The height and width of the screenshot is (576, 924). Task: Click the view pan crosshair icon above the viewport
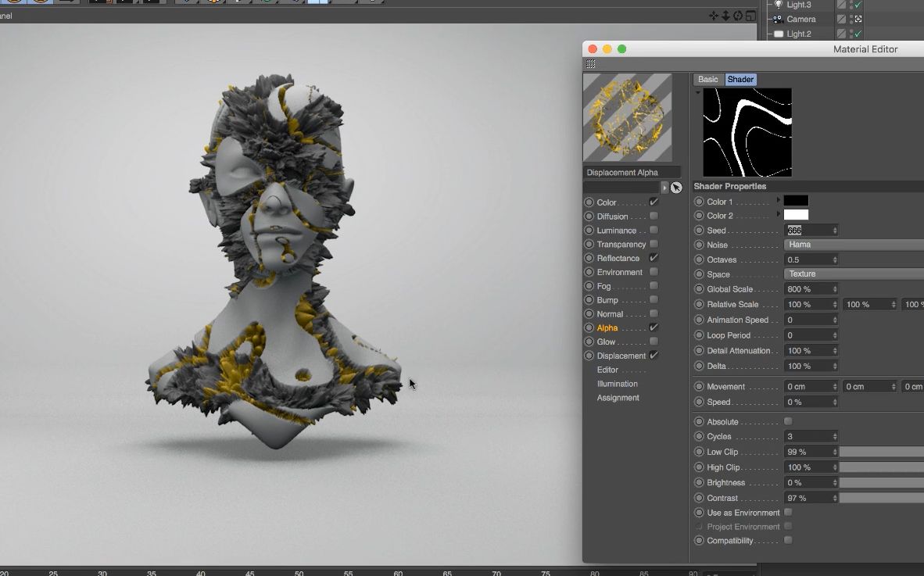[x=714, y=16]
